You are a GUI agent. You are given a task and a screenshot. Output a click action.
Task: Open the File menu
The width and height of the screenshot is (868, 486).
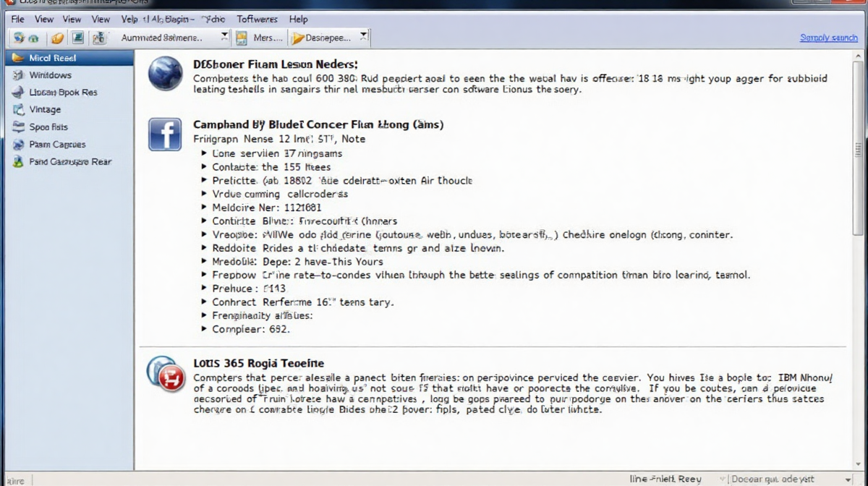click(17, 20)
